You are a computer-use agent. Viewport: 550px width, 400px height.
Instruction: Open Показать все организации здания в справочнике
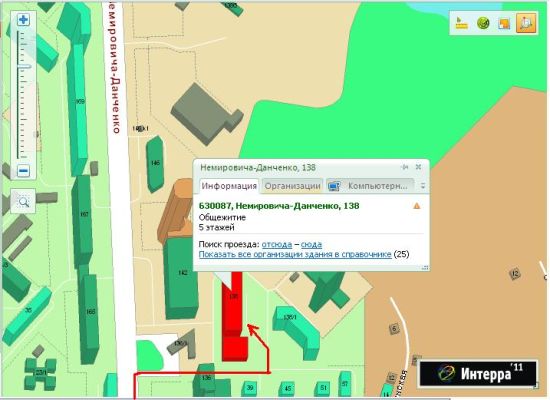(295, 254)
